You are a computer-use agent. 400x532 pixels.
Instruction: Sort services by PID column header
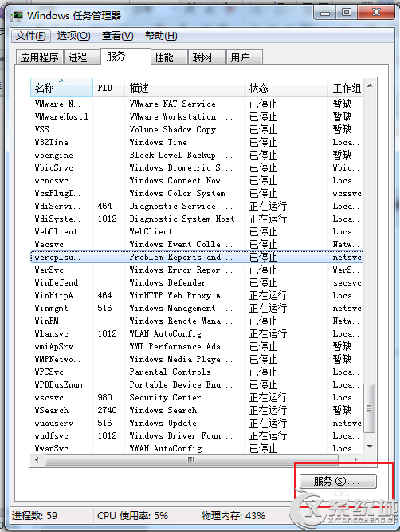(109, 88)
